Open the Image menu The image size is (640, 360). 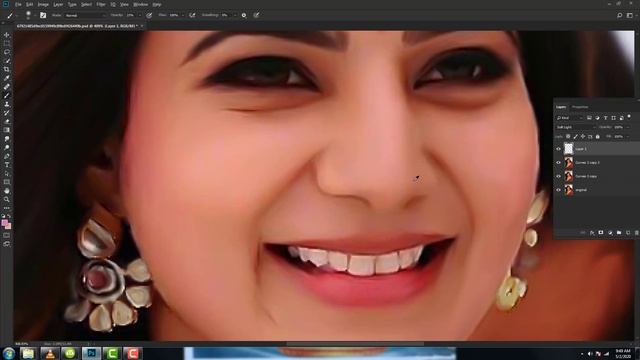tap(43, 4)
